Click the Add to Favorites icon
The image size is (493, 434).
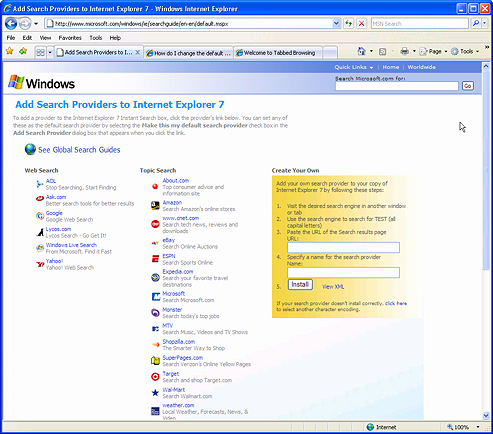(23, 51)
